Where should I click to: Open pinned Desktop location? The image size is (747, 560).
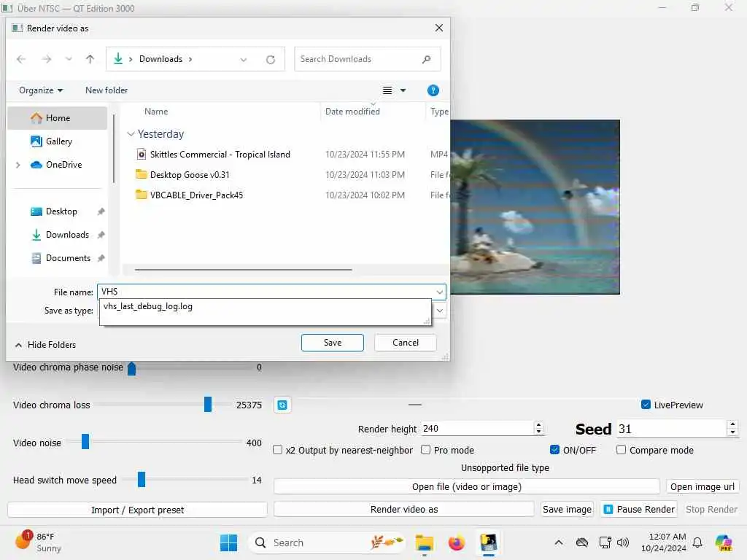click(x=61, y=211)
